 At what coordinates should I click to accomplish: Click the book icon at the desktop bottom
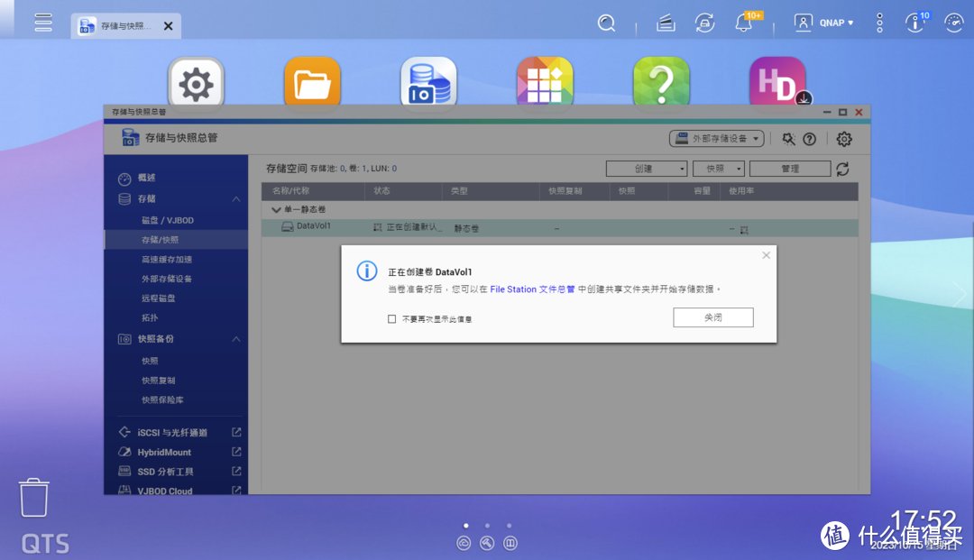[510, 543]
